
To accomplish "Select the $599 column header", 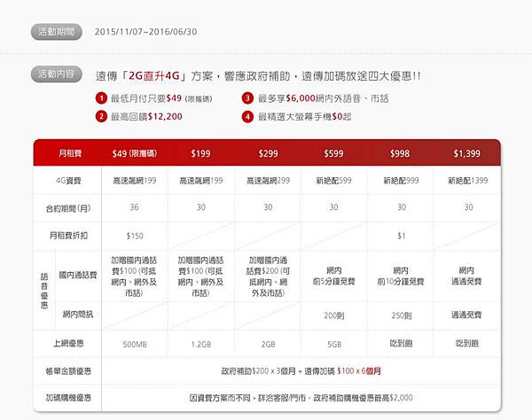I will pyautogui.click(x=333, y=153).
